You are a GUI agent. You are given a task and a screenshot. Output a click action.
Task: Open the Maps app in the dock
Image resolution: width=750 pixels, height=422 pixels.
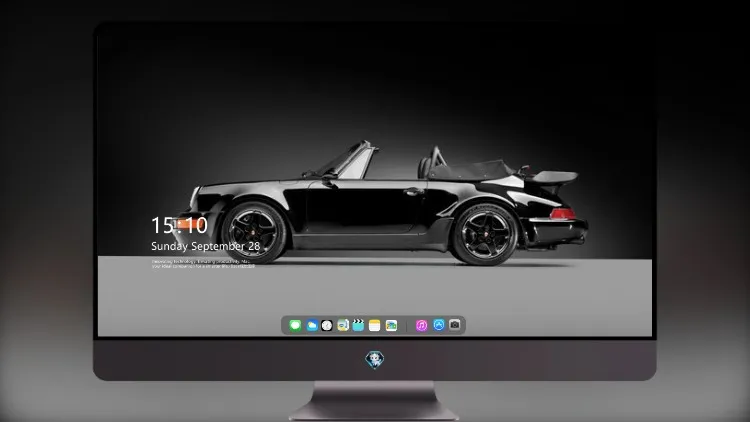click(x=343, y=325)
